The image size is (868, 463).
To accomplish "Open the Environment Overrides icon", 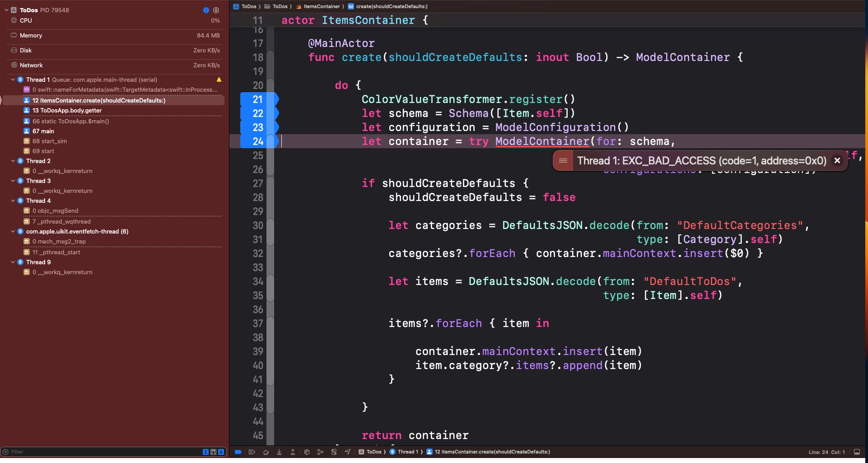I will point(334,452).
